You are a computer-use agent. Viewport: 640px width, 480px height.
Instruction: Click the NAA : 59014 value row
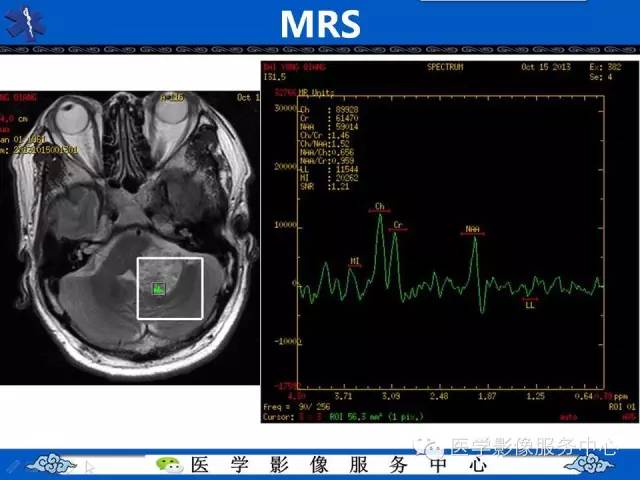[x=329, y=127]
